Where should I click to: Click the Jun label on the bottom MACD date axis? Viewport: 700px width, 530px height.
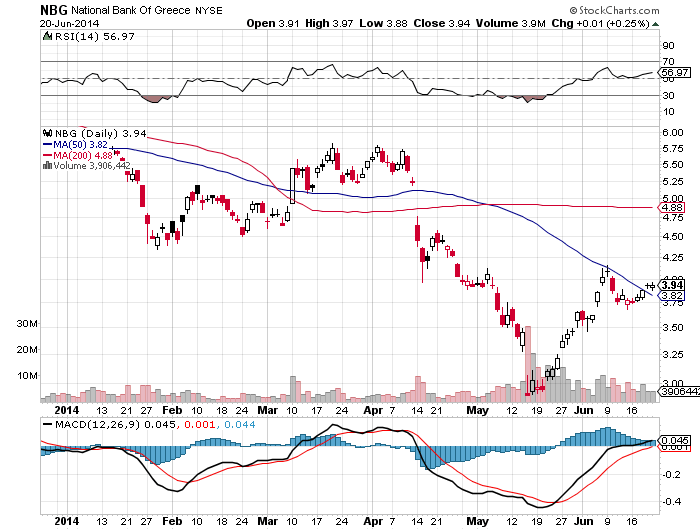[583, 521]
